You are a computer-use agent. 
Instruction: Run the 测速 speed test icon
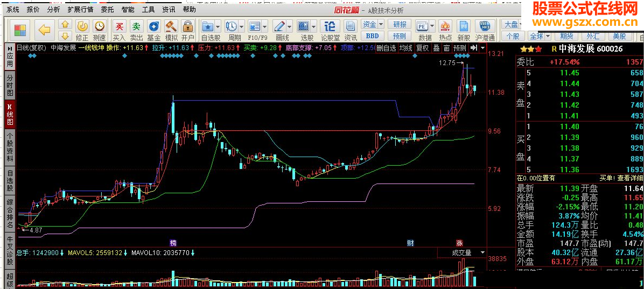click(x=99, y=30)
